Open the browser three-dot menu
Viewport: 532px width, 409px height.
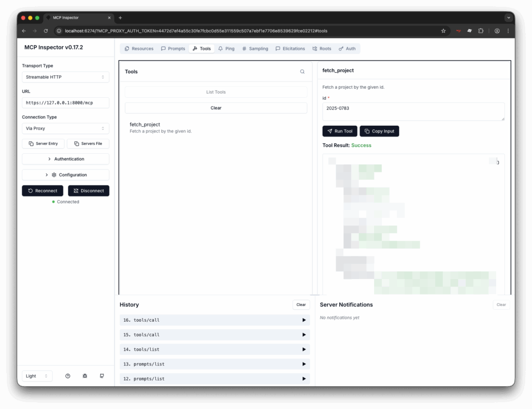pyautogui.click(x=508, y=31)
